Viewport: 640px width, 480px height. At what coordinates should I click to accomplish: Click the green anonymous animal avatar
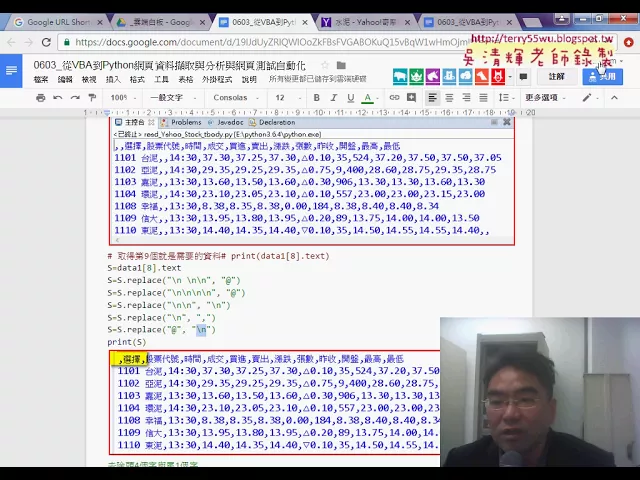416,76
